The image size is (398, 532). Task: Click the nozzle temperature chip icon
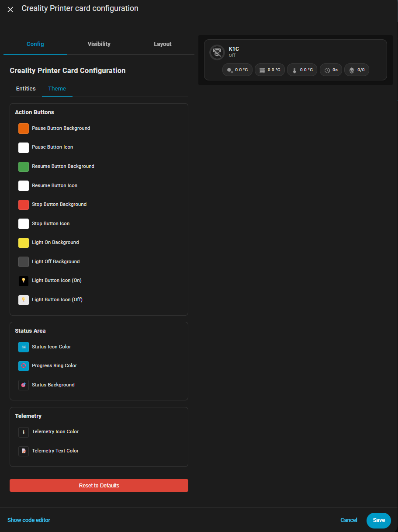tap(230, 70)
